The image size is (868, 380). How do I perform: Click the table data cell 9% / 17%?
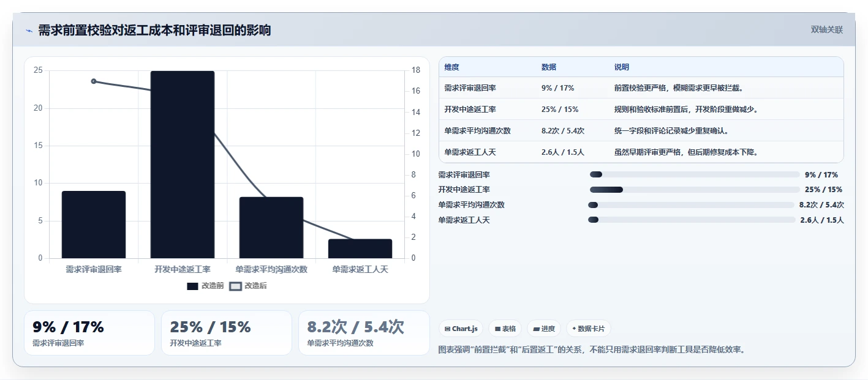tap(557, 88)
